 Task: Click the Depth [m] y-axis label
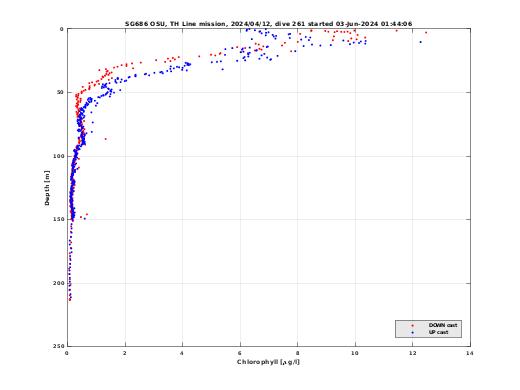47,188
